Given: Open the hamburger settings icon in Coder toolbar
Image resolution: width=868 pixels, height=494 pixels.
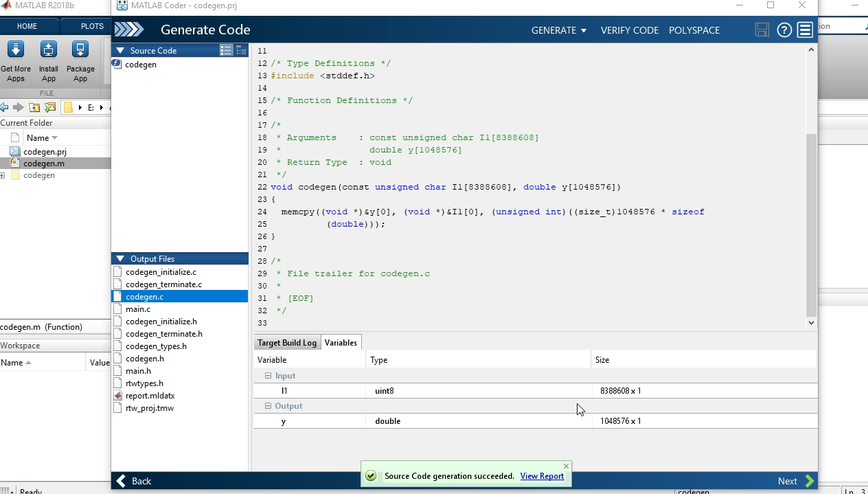Looking at the screenshot, I should point(805,30).
